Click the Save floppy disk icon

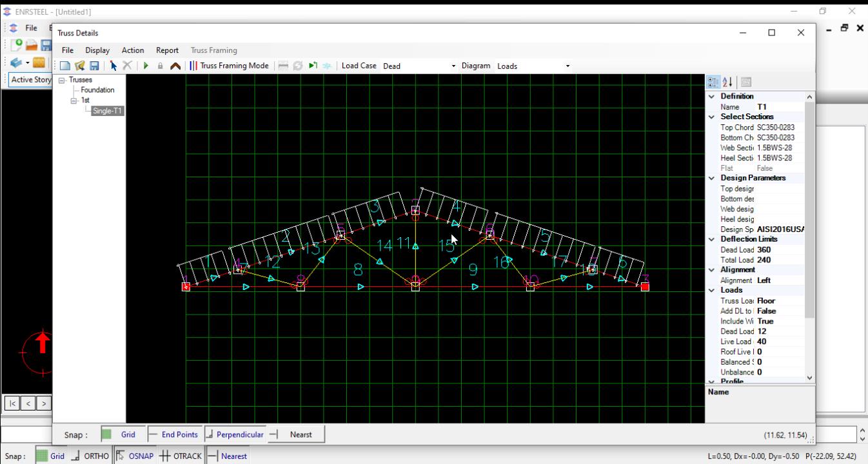point(94,66)
